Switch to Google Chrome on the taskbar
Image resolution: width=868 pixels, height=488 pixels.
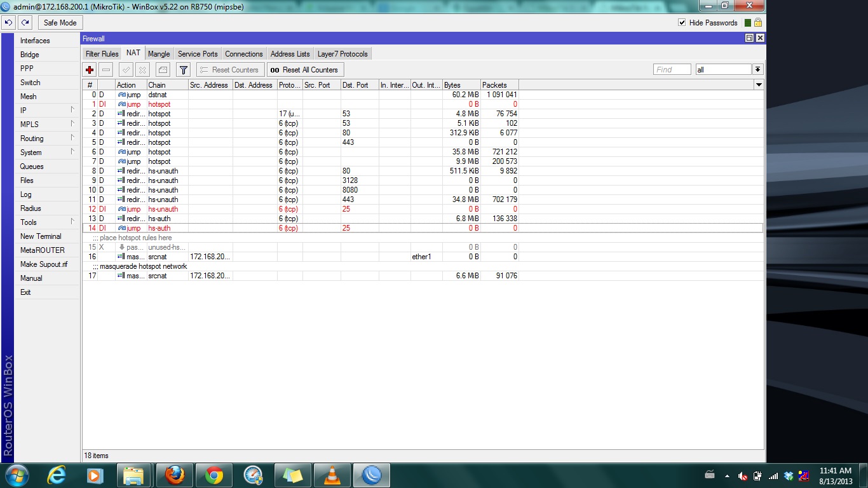point(214,475)
